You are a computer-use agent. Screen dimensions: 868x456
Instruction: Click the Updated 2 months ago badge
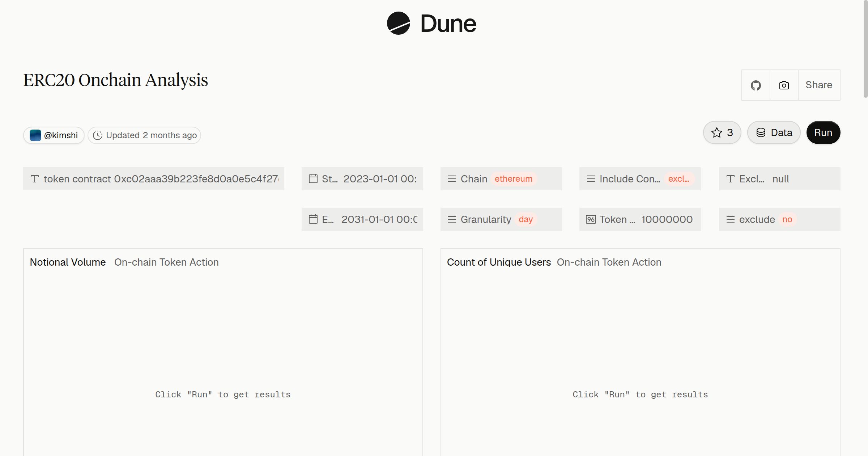144,135
